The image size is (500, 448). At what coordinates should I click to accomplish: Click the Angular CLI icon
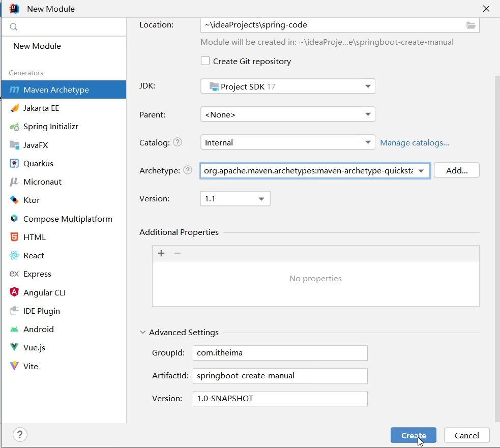14,292
